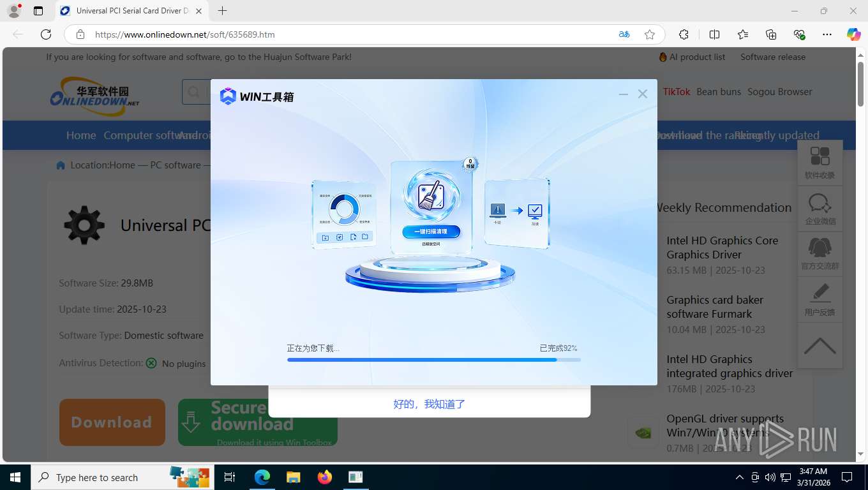Open the Recently updated navigation item

coord(777,135)
